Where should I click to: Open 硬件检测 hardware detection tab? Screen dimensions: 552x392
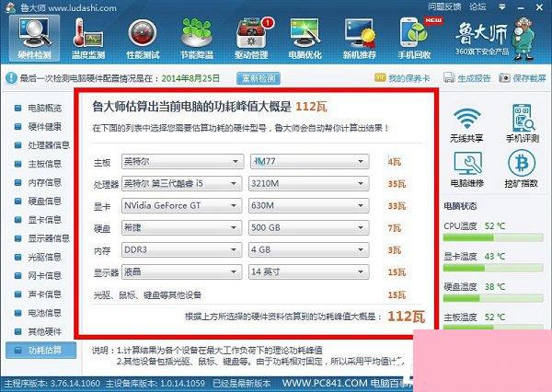pyautogui.click(x=35, y=38)
